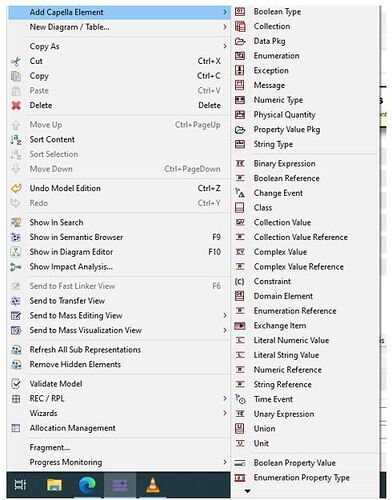Screen dimensions: 392x500
Task: Expand the Add Capella Element submenu arrow
Action: pyautogui.click(x=225, y=12)
